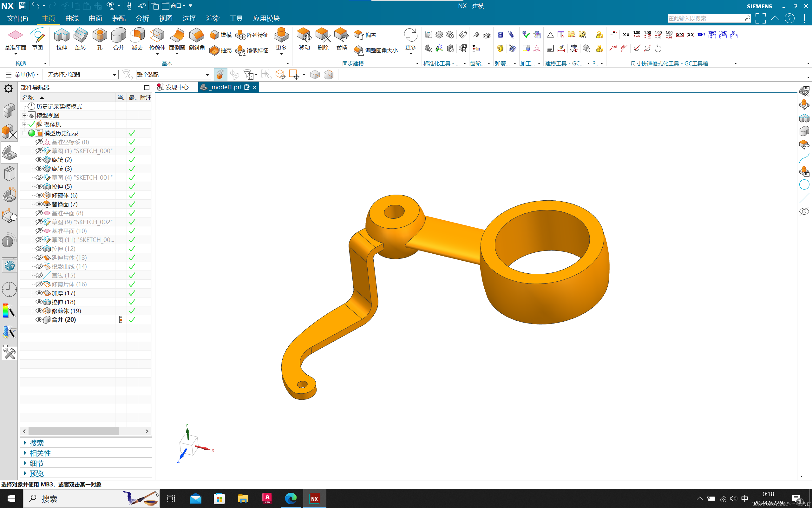812x508 pixels.
Task: Click the Offset Region (偏置) tool
Action: (365, 35)
